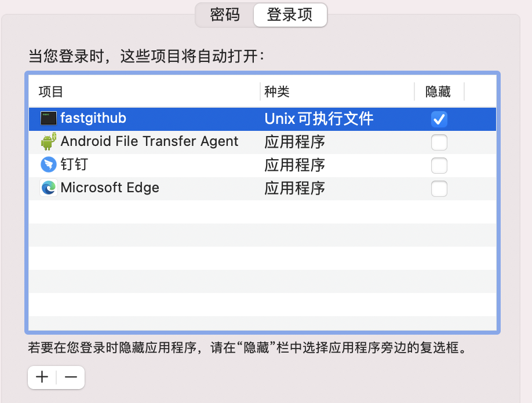Select the fastgithub row name
The height and width of the screenshot is (403, 532).
coord(93,119)
